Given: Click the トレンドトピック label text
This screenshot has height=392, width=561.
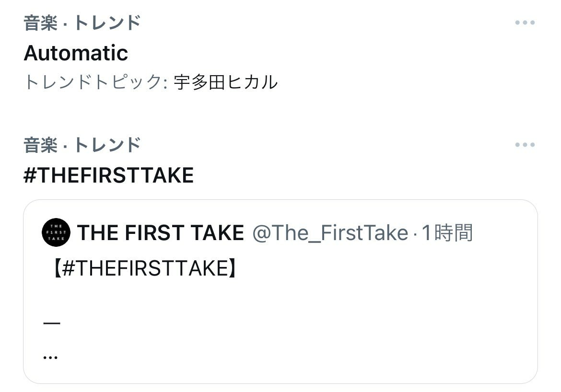Looking at the screenshot, I should 95,82.
